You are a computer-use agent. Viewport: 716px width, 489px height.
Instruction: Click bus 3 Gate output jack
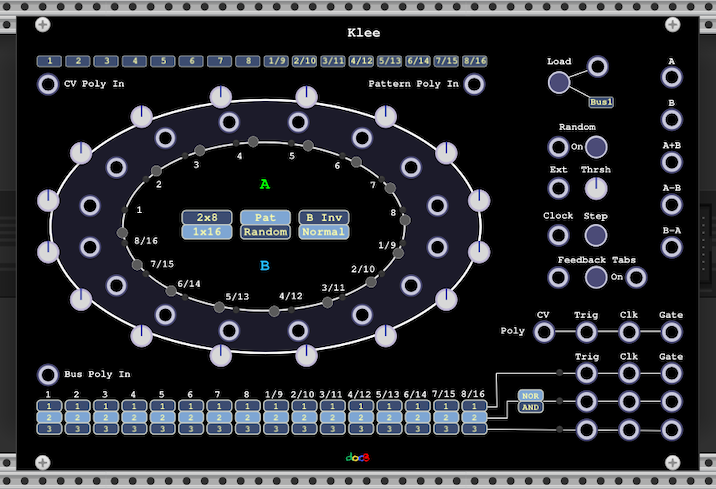(671, 430)
